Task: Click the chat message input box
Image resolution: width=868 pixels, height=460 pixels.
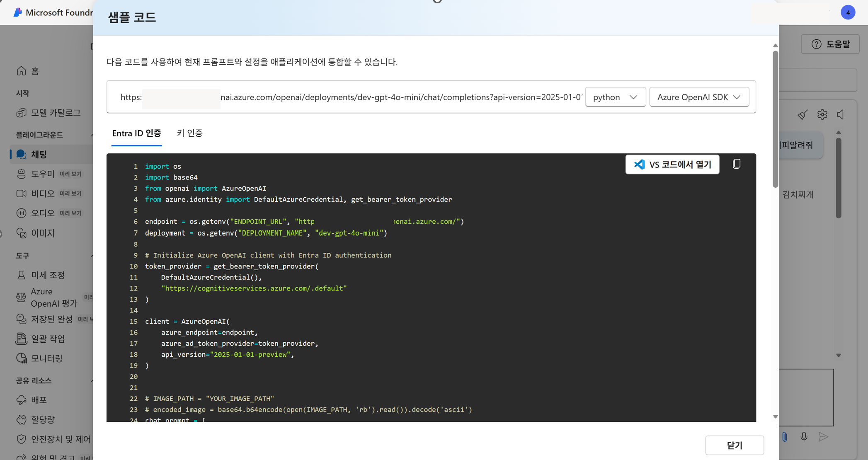Action: click(806, 397)
